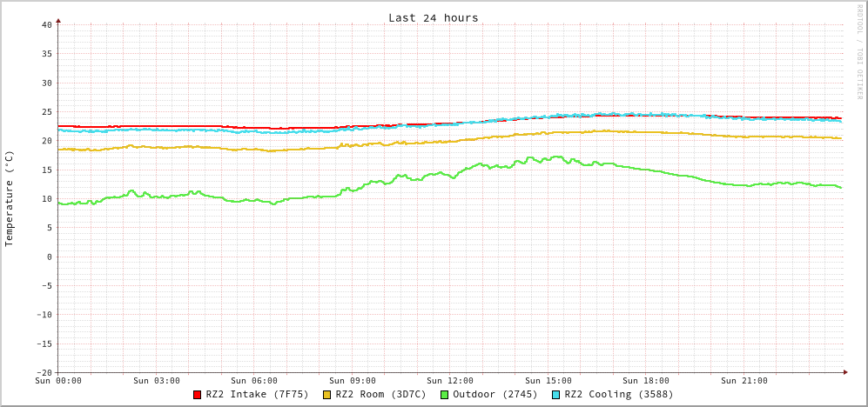
Task: Click the "Sun 18:00" time axis label
Action: (646, 381)
